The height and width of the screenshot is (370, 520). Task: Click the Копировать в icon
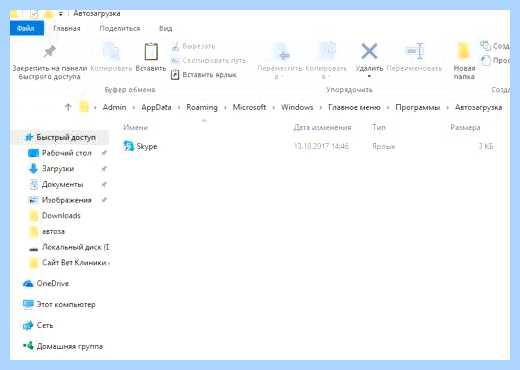327,51
